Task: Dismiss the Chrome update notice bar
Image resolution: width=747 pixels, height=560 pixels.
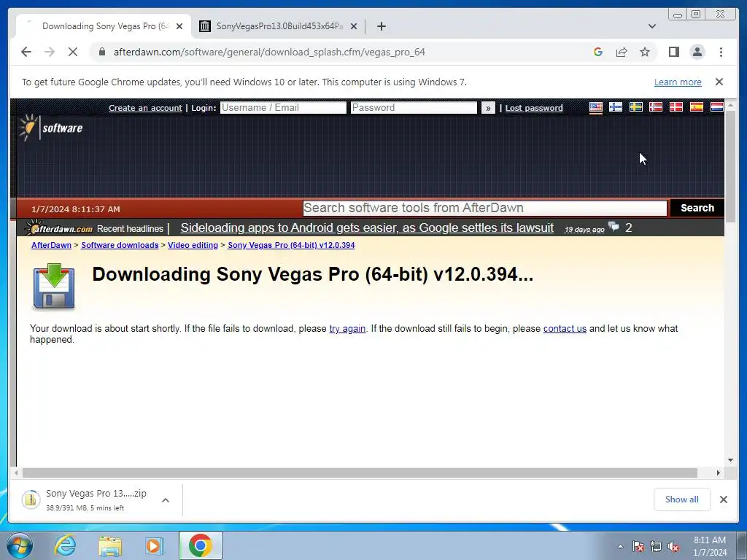Action: [719, 82]
